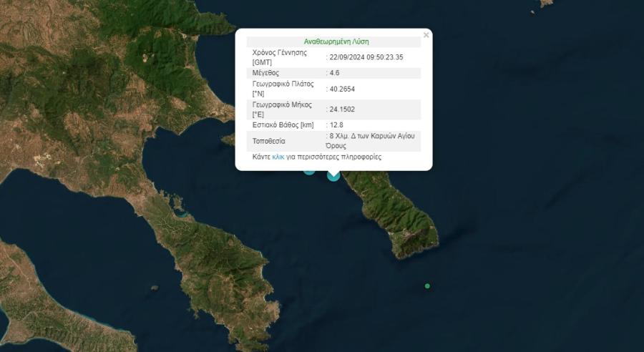Image resolution: width=644 pixels, height=352 pixels.
Task: Open the 'κλικ' link for more information
Action: coord(278,157)
